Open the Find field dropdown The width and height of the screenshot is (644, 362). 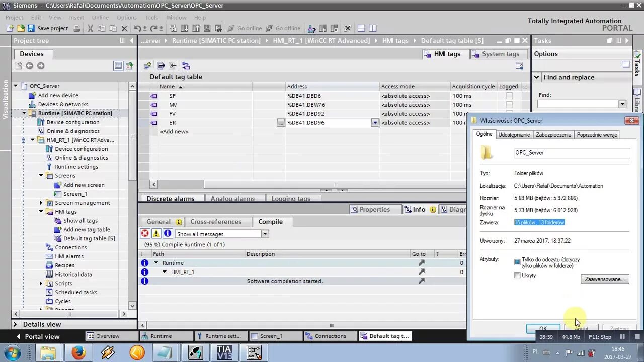[622, 104]
